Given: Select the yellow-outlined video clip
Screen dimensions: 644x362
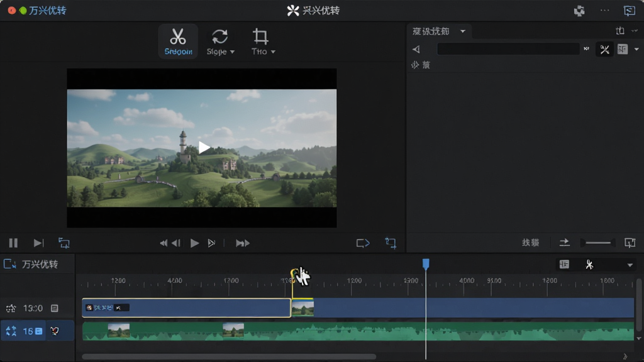Looking at the screenshot, I should point(186,307).
